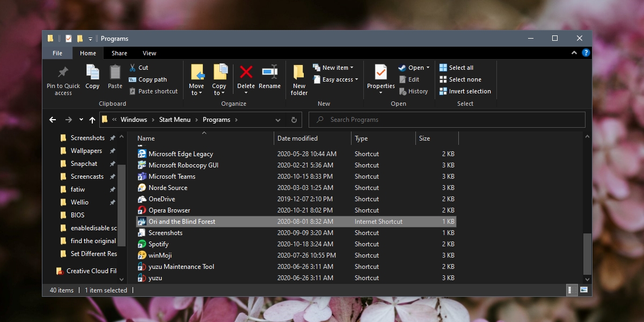Viewport: 644px width, 322px height.
Task: Select the yuzu Maintenance Tool shortcut
Action: [x=296, y=267]
